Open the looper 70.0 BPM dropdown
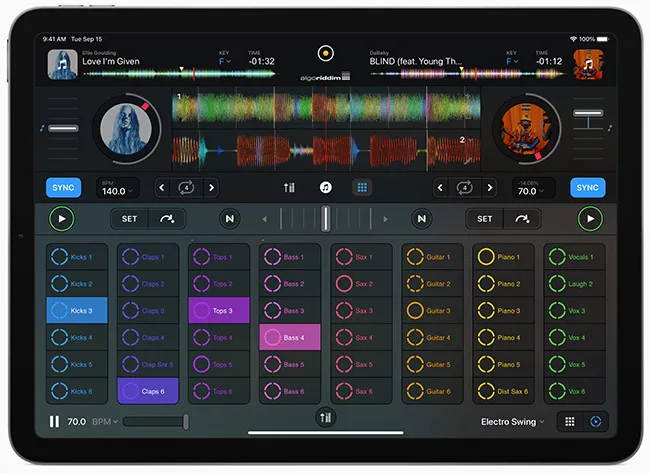The height and width of the screenshot is (473, 650). tap(92, 422)
